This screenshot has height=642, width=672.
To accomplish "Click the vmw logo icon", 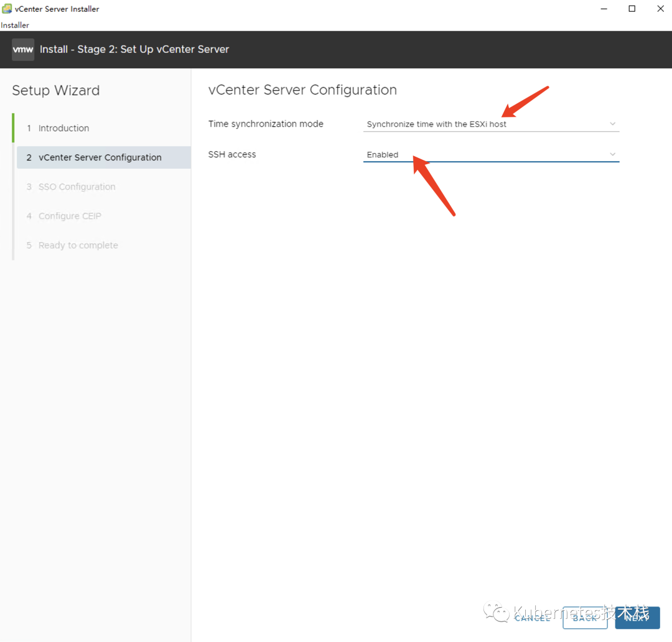I will 23,49.
